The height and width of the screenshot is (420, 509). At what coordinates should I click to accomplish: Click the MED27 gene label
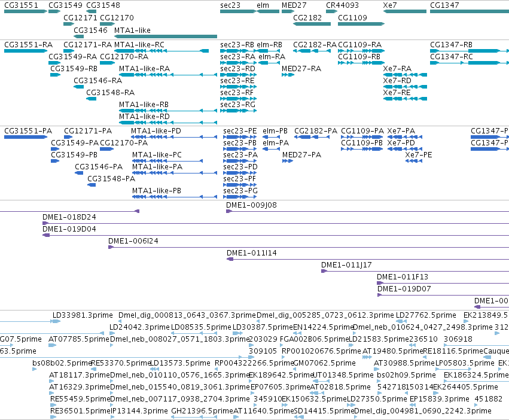click(294, 5)
